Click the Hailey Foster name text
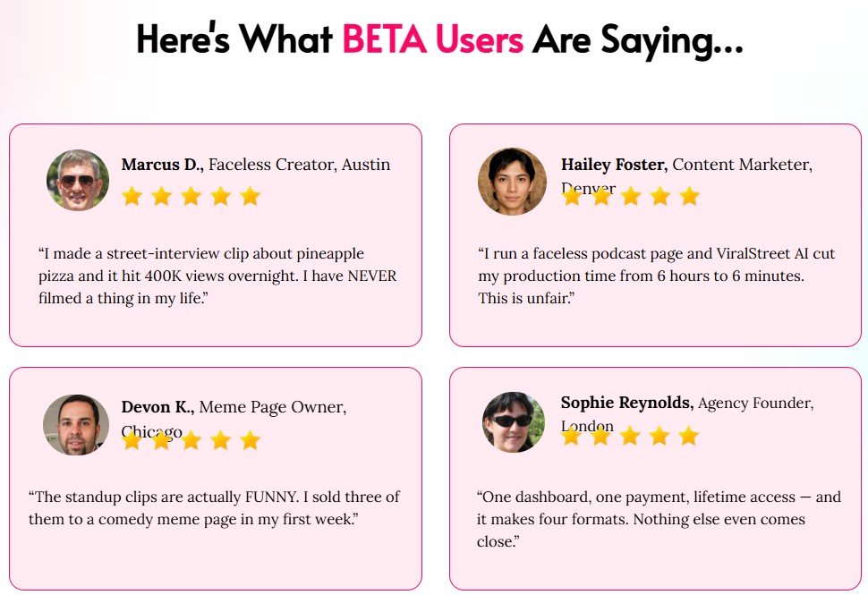The height and width of the screenshot is (595, 868). [615, 165]
